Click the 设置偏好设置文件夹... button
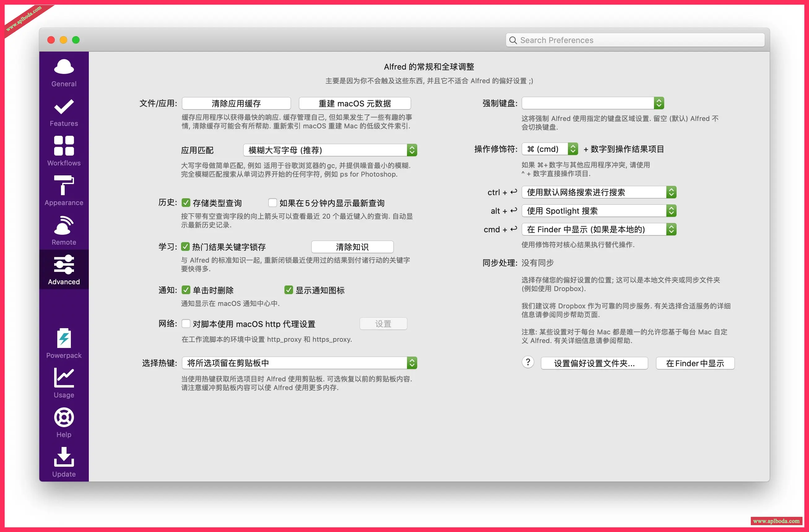This screenshot has height=532, width=809. coord(594,363)
